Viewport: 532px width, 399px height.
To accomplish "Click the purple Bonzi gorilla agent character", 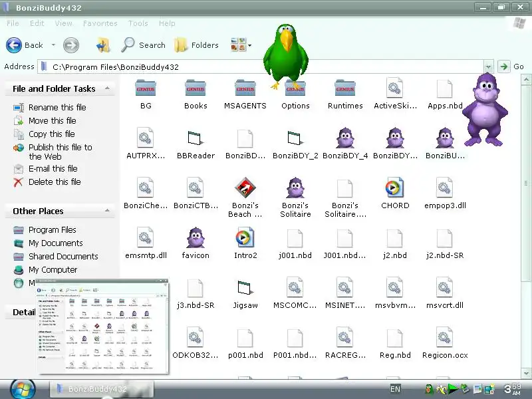I will coord(485,109).
